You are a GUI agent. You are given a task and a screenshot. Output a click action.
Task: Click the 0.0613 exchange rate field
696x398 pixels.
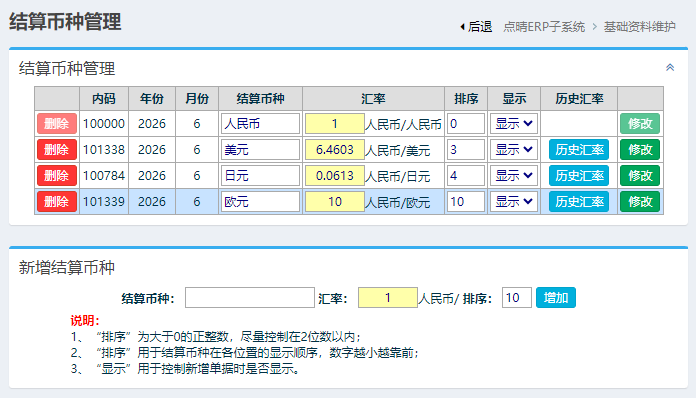[335, 176]
